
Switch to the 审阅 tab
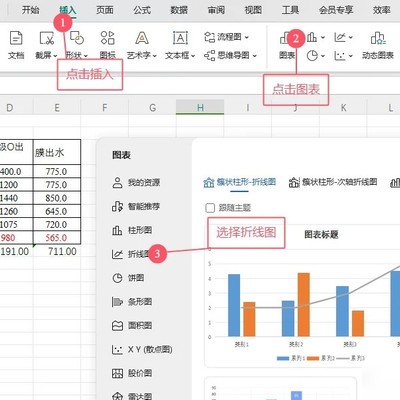[216, 10]
